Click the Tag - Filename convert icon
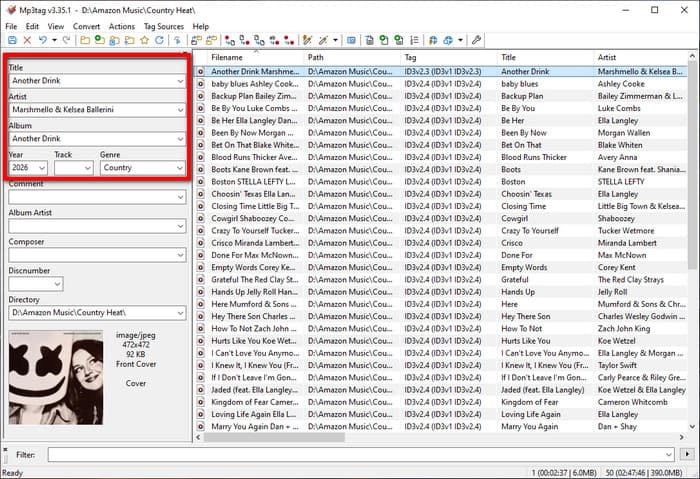The width and height of the screenshot is (700, 479). point(230,40)
